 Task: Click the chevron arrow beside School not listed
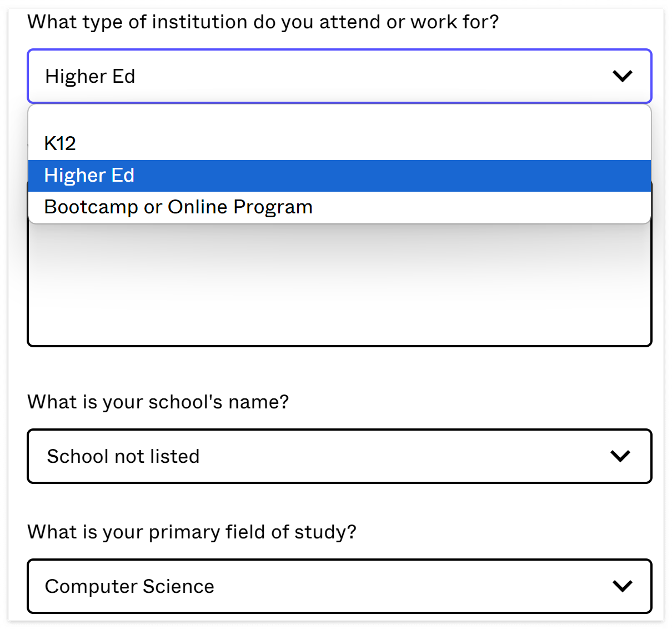620,456
